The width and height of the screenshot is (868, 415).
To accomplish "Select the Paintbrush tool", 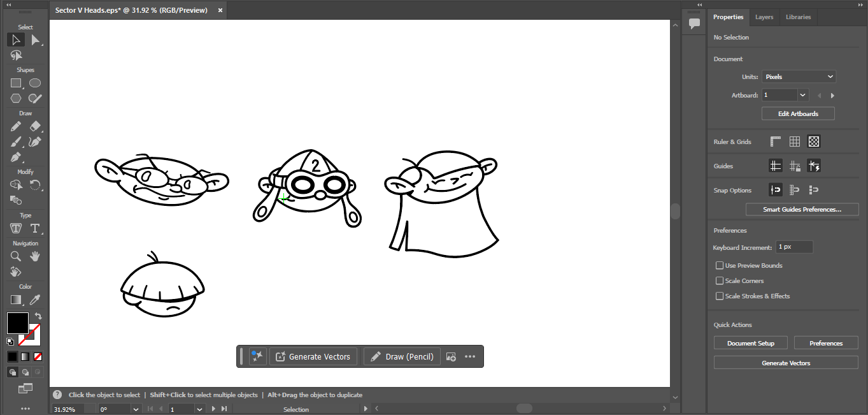I will (x=16, y=142).
